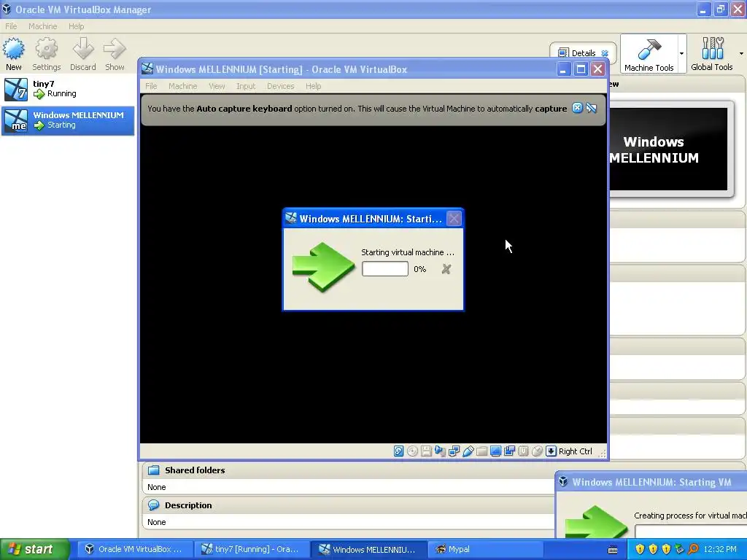This screenshot has width=747, height=560.
Task: Click the network adapters status icon
Action: pos(454,451)
